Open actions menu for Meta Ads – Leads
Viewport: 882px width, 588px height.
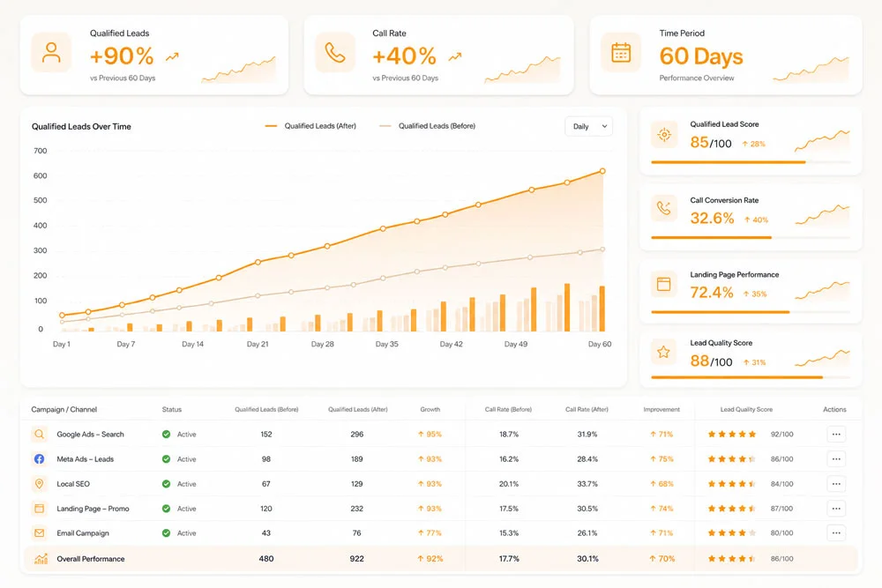pos(836,458)
